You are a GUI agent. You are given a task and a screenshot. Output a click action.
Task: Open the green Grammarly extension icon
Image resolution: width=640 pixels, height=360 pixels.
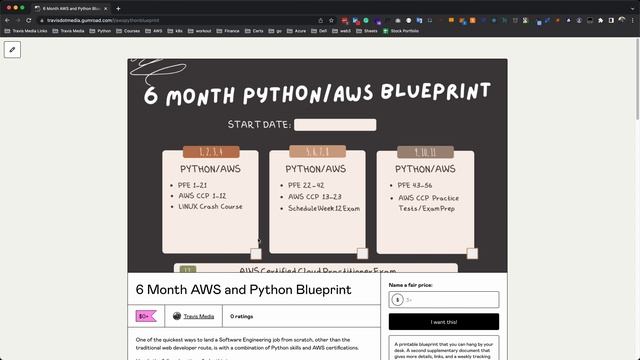[366, 20]
